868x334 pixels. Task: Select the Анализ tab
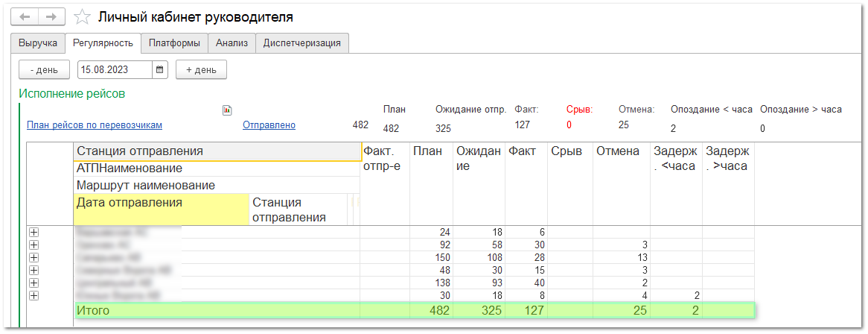click(232, 43)
